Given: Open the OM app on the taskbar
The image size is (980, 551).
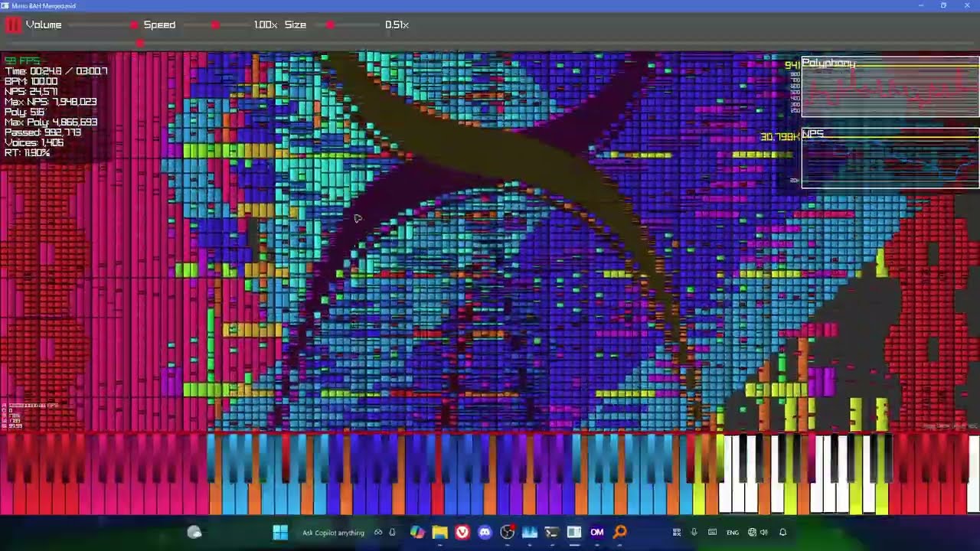Looking at the screenshot, I should pyautogui.click(x=597, y=533).
